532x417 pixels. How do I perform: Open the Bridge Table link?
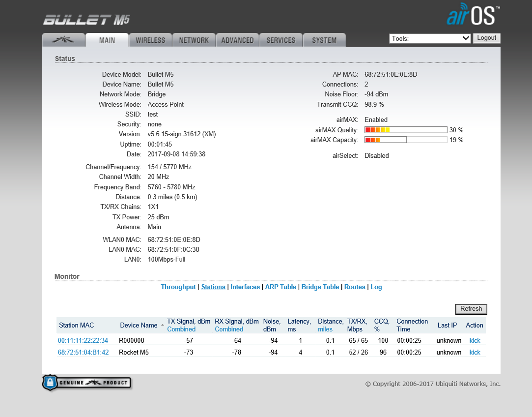click(x=320, y=287)
